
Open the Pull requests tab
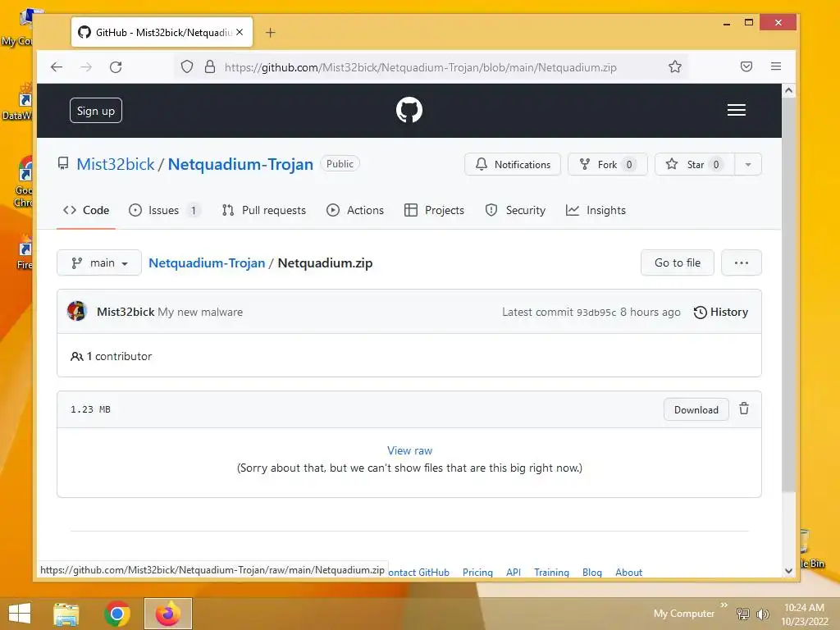[263, 210]
